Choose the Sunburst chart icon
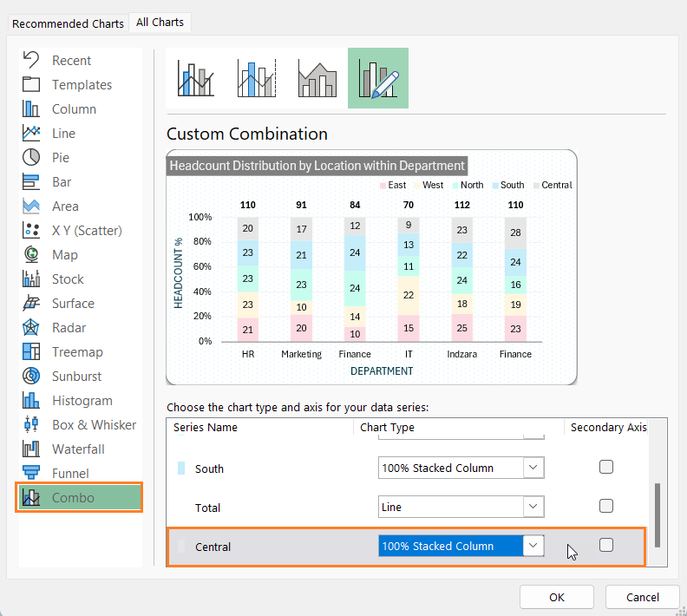The image size is (687, 616). 31,376
